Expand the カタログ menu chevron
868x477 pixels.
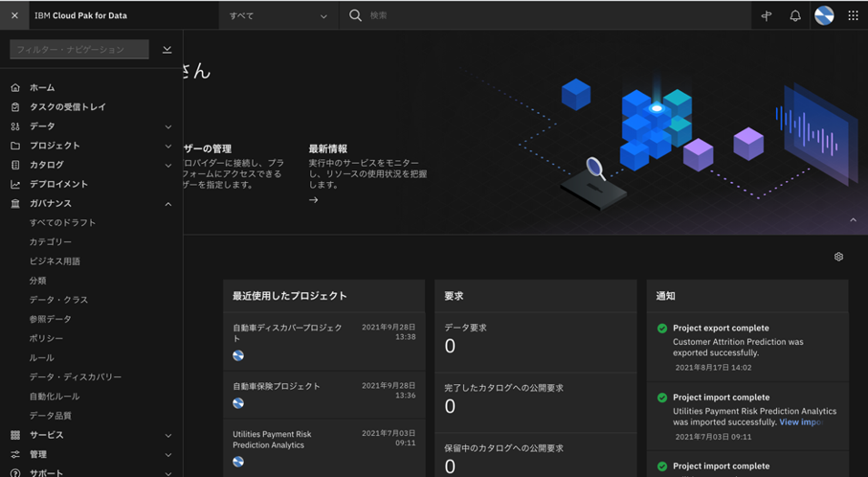coord(168,166)
